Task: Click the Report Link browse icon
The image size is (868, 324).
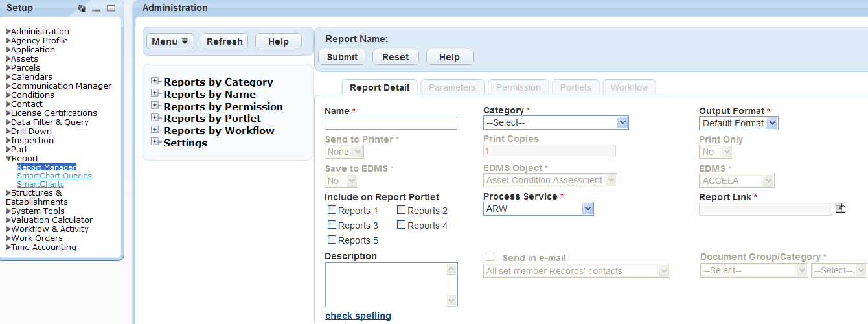Action: [840, 208]
